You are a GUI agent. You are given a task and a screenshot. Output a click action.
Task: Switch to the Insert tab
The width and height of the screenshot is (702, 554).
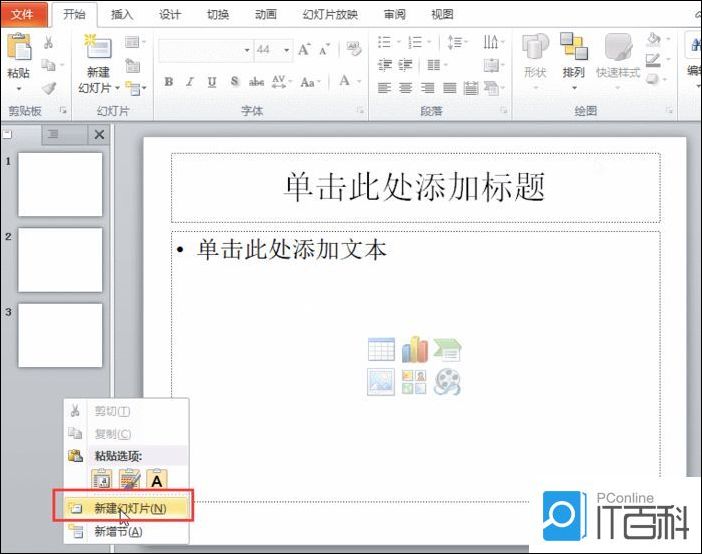pyautogui.click(x=122, y=15)
